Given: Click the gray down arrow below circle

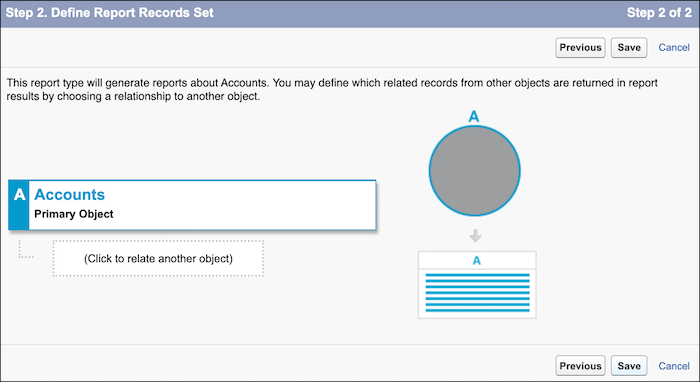Looking at the screenshot, I should click(x=475, y=236).
